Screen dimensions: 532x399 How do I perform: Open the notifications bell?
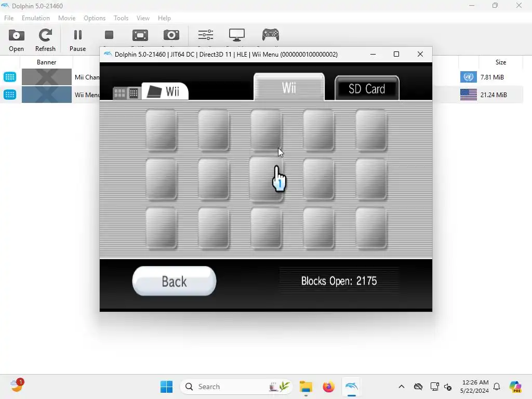pyautogui.click(x=497, y=387)
